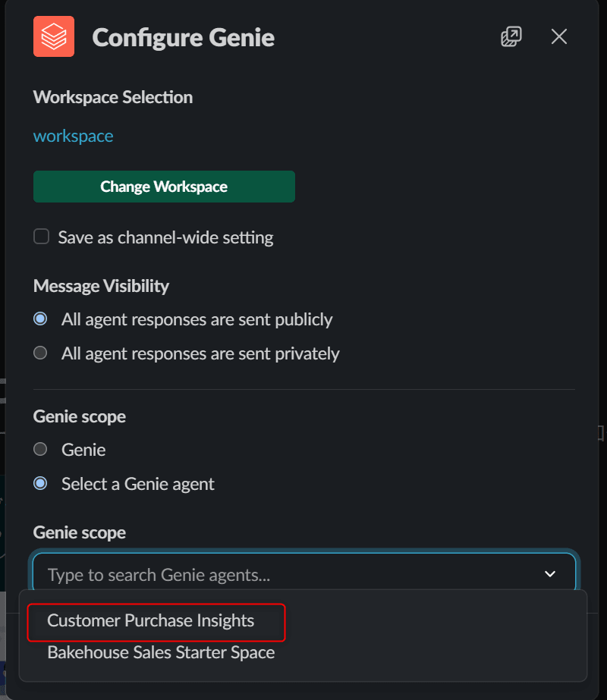Collapse the Genie agents dropdown chevron
This screenshot has width=607, height=700.
[x=550, y=574]
